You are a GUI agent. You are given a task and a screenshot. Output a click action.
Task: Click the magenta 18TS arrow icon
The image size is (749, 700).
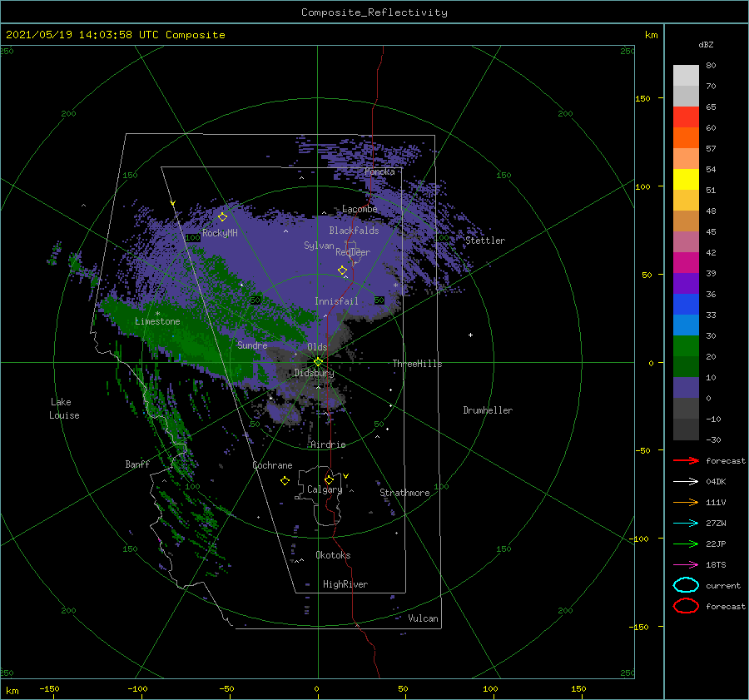(686, 564)
